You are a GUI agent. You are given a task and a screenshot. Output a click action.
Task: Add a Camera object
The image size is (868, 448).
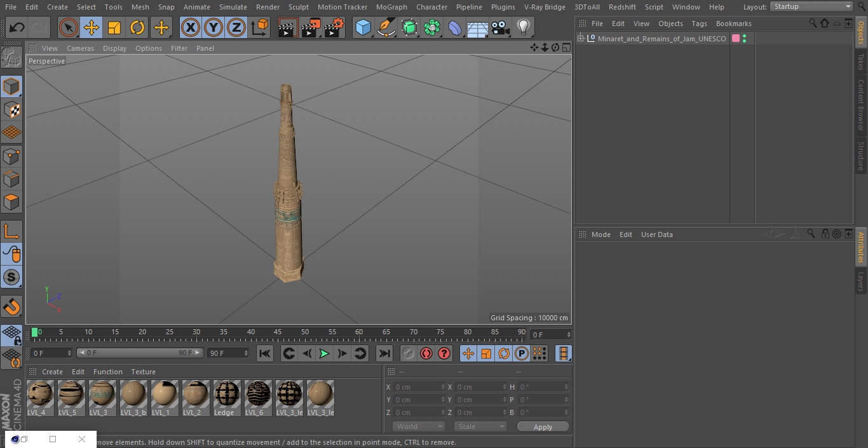pyautogui.click(x=501, y=27)
